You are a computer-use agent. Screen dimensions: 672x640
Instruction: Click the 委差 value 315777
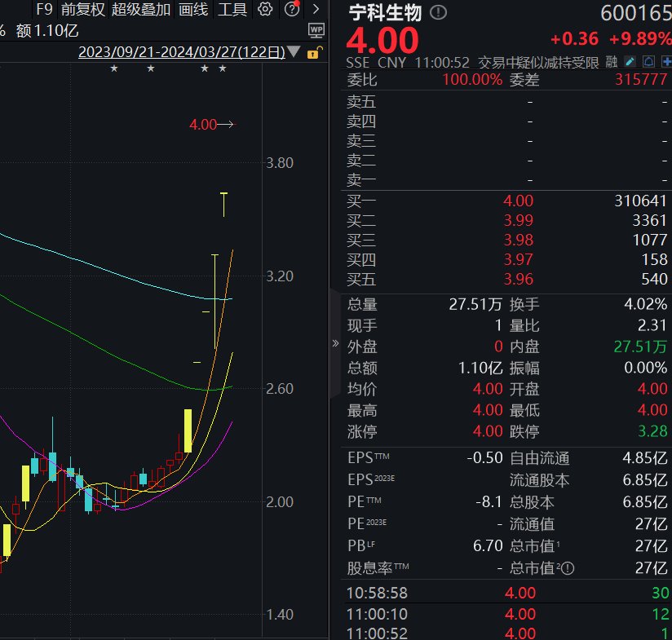click(641, 79)
